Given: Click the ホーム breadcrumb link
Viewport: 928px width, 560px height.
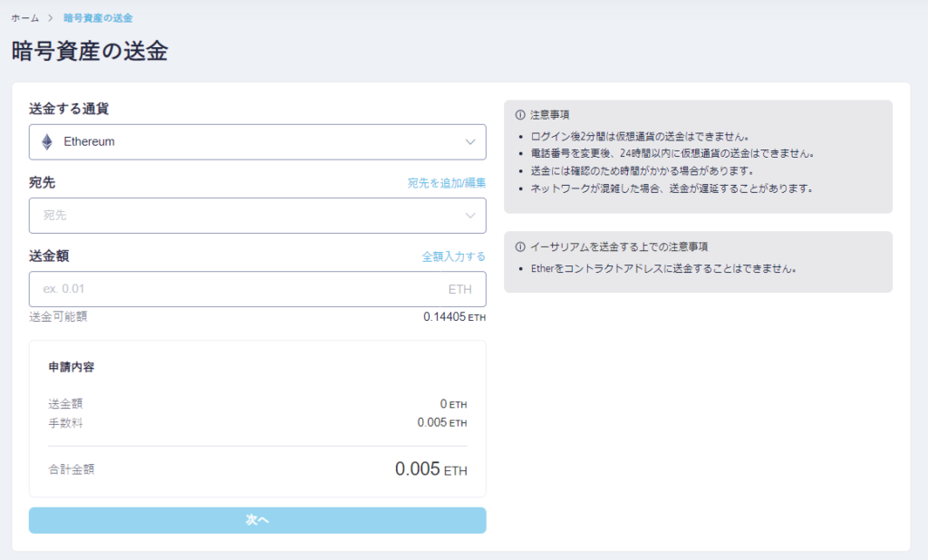Looking at the screenshot, I should (24, 18).
